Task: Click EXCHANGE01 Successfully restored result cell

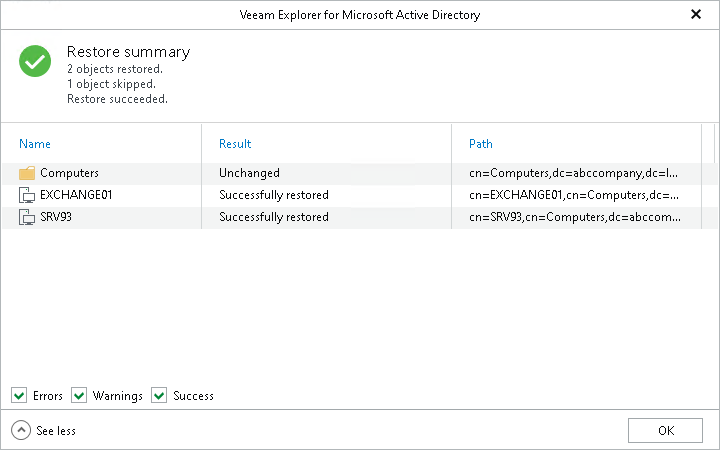Action: 273,195
